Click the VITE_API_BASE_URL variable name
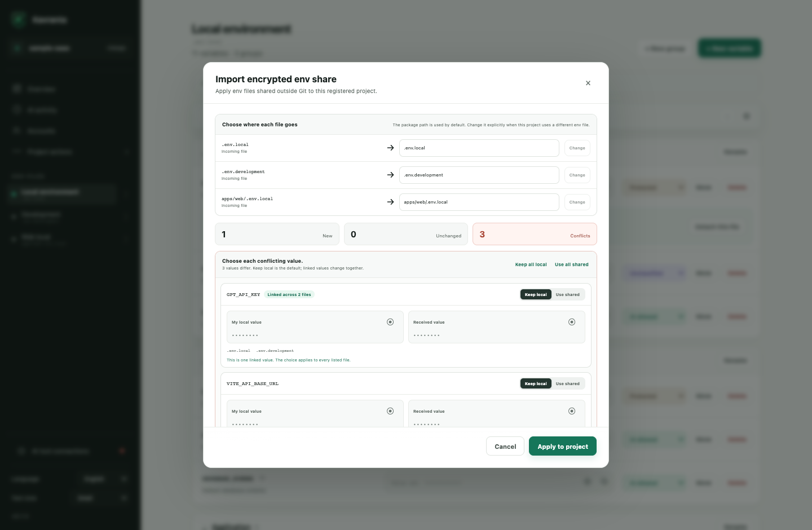This screenshot has width=812, height=530. tap(253, 383)
